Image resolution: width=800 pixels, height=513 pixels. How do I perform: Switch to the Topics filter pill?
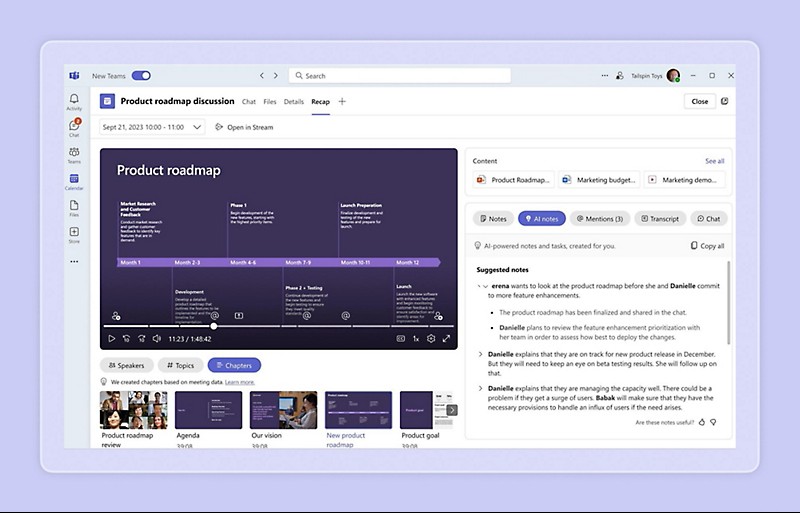181,365
